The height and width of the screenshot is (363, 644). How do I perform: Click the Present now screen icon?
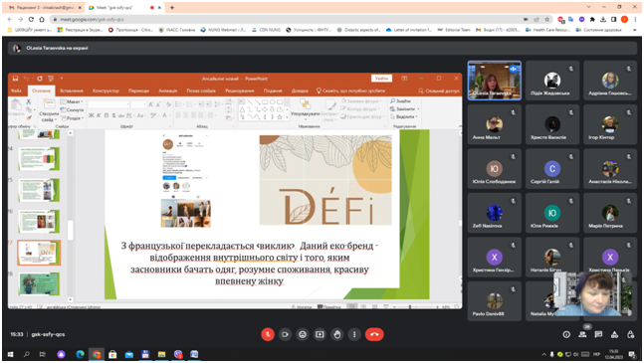[320, 334]
